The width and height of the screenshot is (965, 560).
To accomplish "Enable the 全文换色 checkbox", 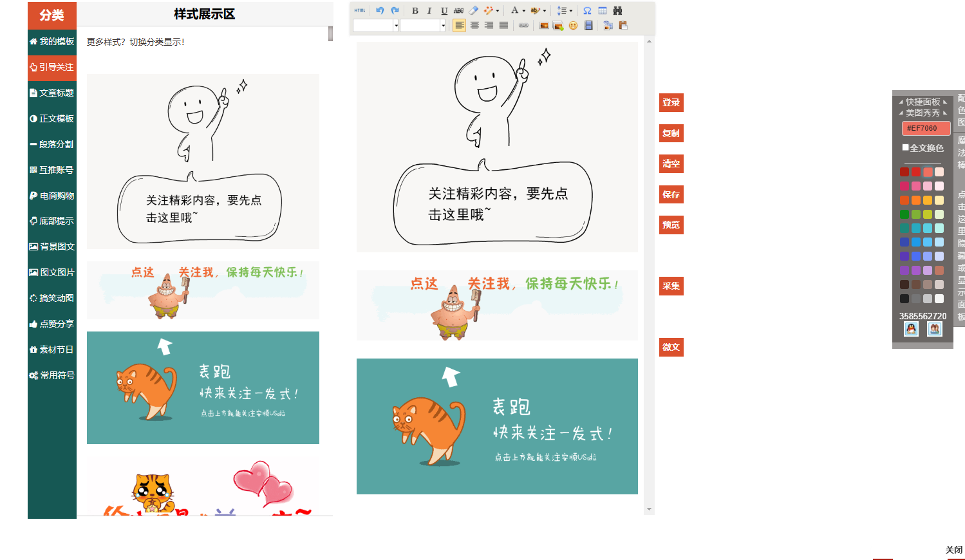I will pos(906,147).
